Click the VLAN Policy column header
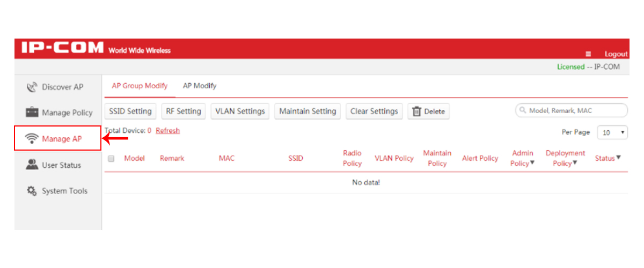 (x=394, y=158)
